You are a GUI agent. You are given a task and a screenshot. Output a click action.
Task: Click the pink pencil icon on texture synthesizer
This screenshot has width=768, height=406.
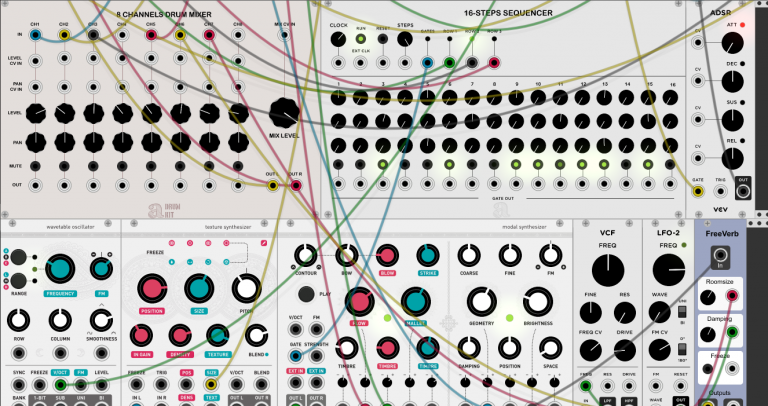coord(264,243)
